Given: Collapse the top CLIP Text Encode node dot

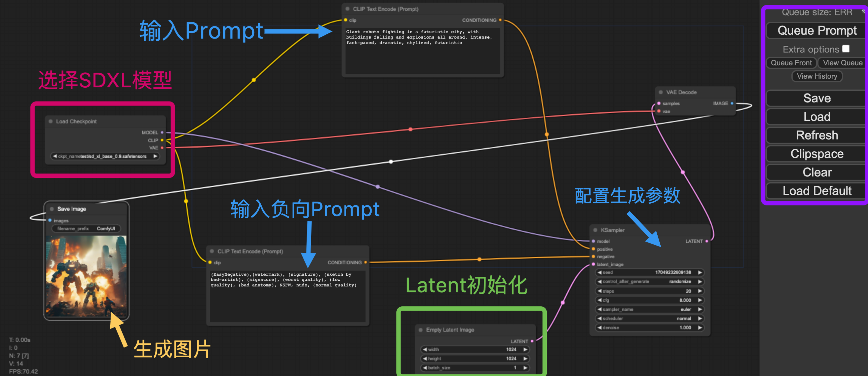Looking at the screenshot, I should (348, 9).
